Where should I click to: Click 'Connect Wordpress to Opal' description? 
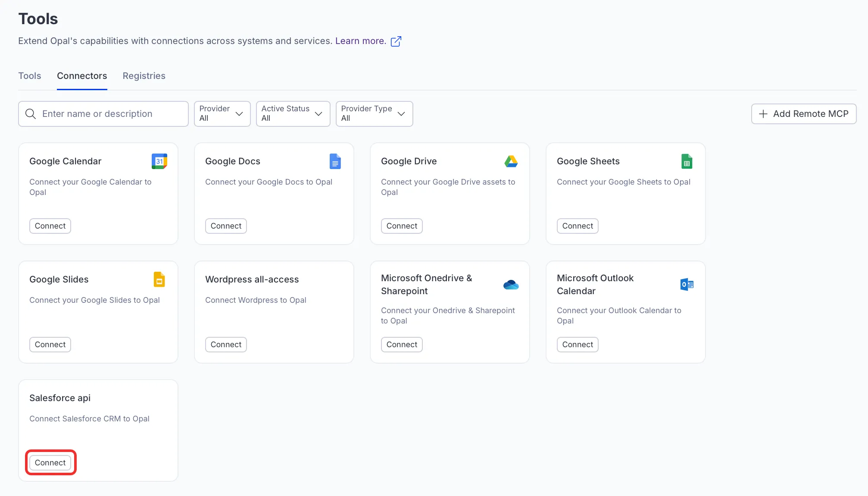[256, 300]
